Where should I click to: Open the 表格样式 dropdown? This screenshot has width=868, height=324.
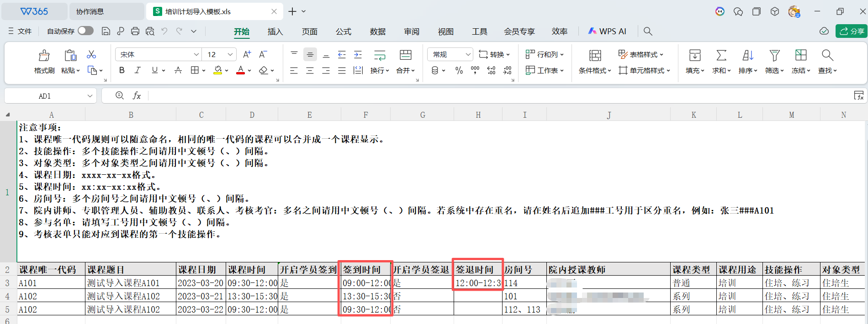pyautogui.click(x=641, y=54)
